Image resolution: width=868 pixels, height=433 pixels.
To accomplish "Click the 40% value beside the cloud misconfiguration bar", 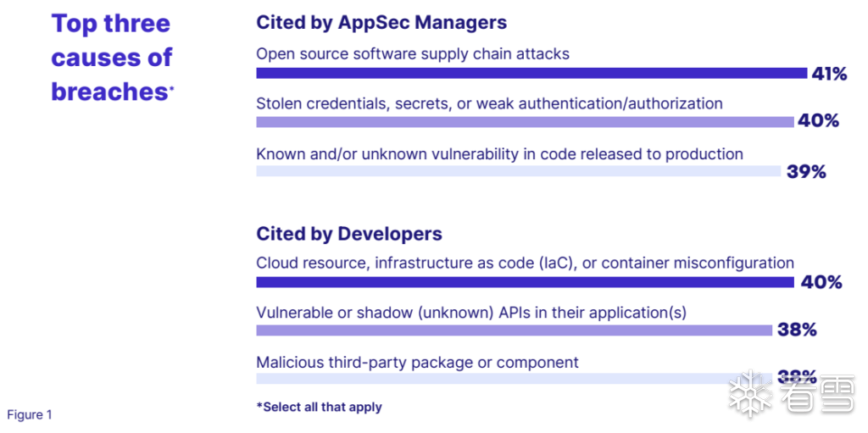I will (x=821, y=282).
